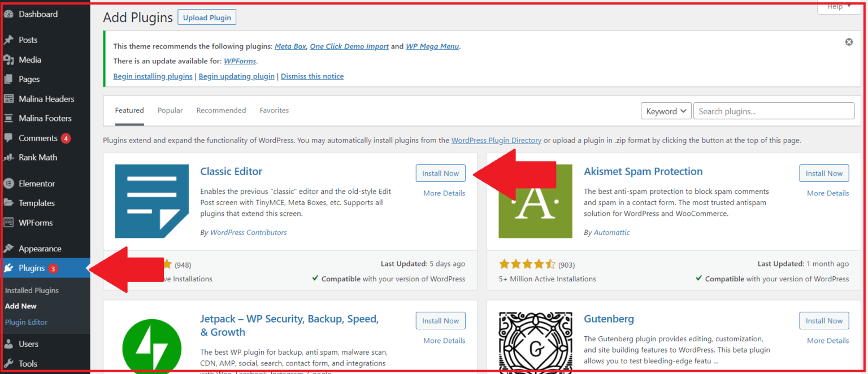Open the WP Mega Menu link
The image size is (868, 374).
coord(432,46)
